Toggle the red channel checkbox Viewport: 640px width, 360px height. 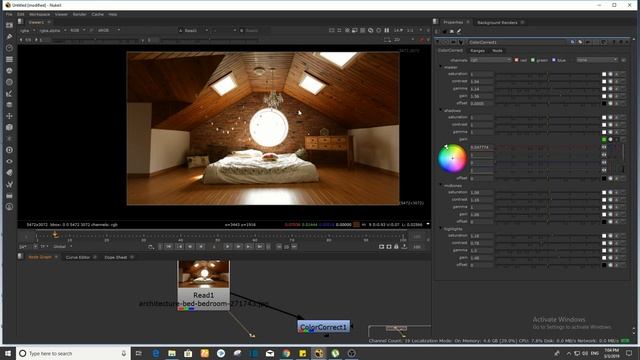[516, 60]
